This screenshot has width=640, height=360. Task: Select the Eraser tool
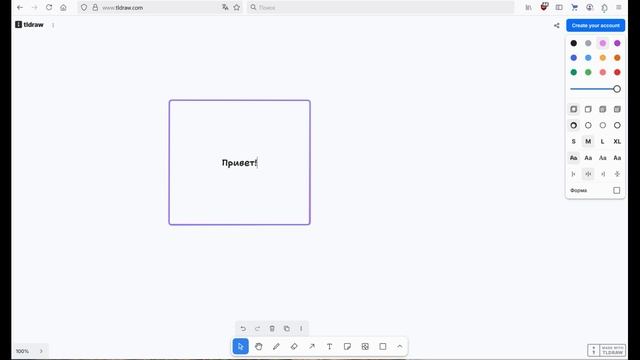(294, 347)
